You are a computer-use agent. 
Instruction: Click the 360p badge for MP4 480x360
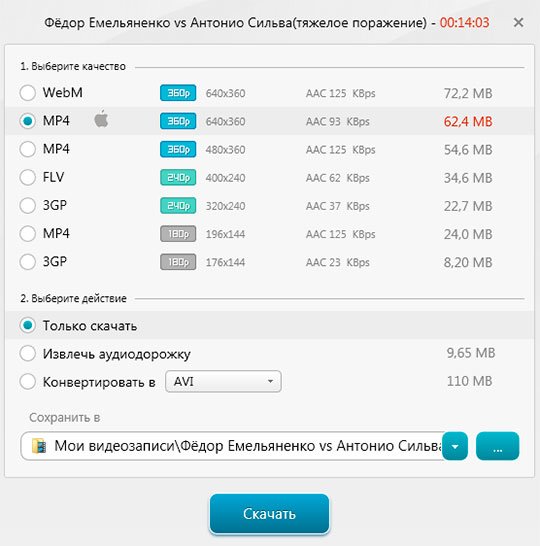point(178,149)
